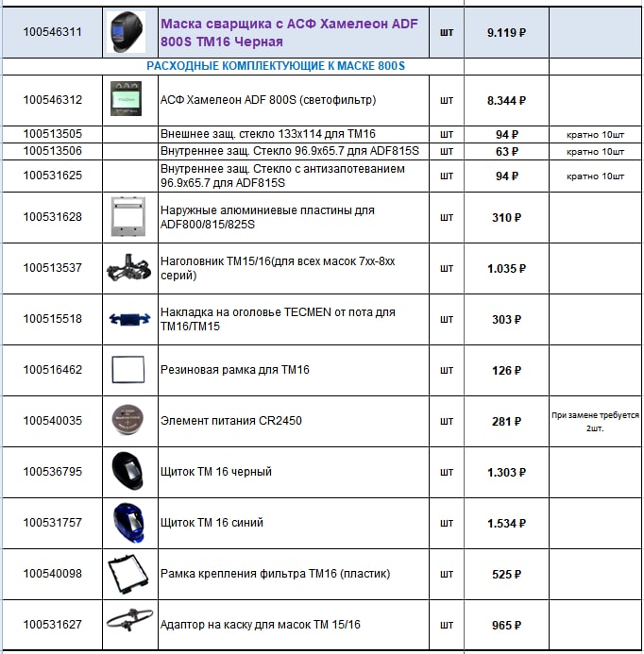Screen dimensions: 644x654
Task: Click the ADF 800S light filter thumbnail
Action: [126, 99]
